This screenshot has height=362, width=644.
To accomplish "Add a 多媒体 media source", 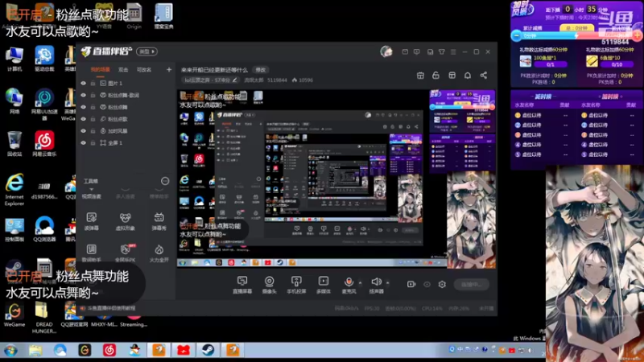I will pos(324,285).
